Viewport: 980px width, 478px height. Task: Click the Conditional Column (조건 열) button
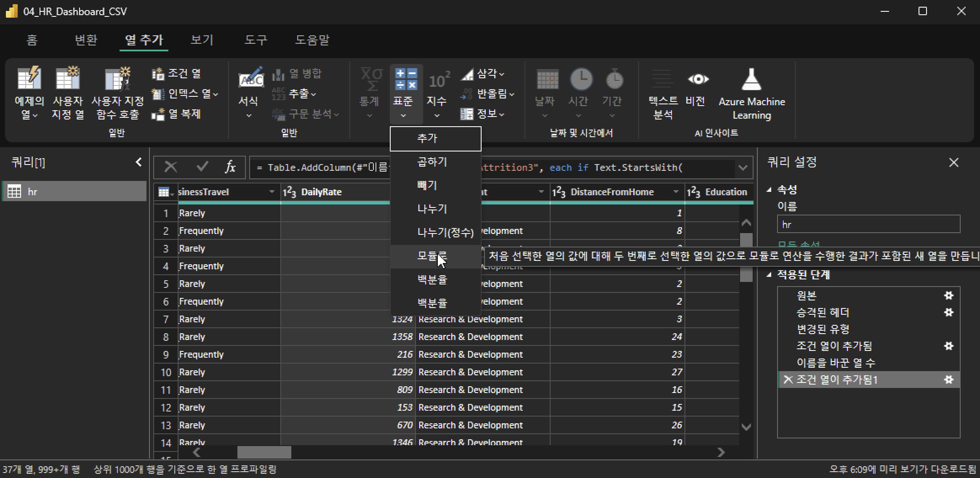[x=177, y=74]
